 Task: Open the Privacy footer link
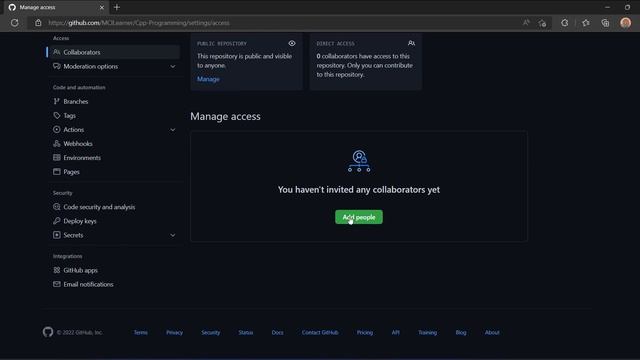pos(175,333)
